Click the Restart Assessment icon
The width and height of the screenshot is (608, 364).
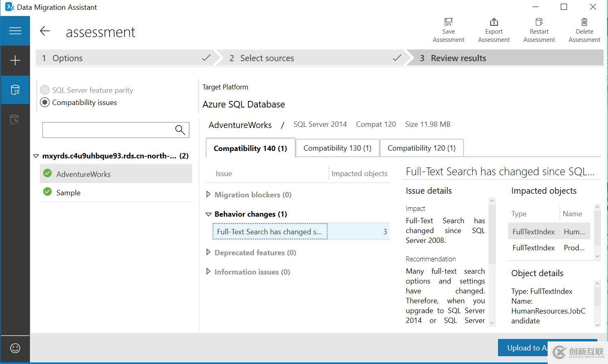[x=539, y=22]
